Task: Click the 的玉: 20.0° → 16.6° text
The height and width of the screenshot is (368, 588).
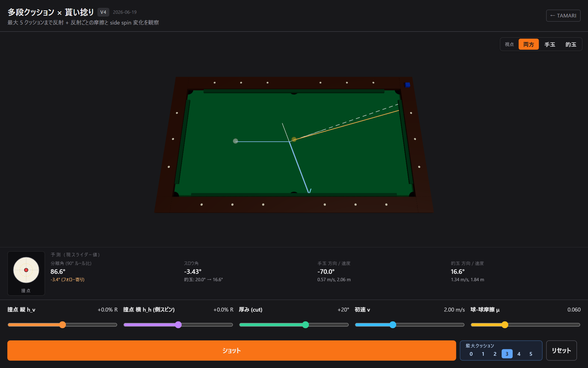Action: pyautogui.click(x=203, y=280)
